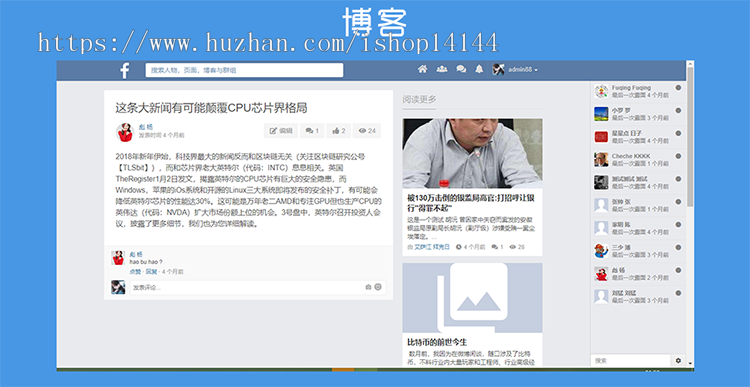Click the Facebook-style f logo
Screen dimensions: 750x387
tap(125, 70)
